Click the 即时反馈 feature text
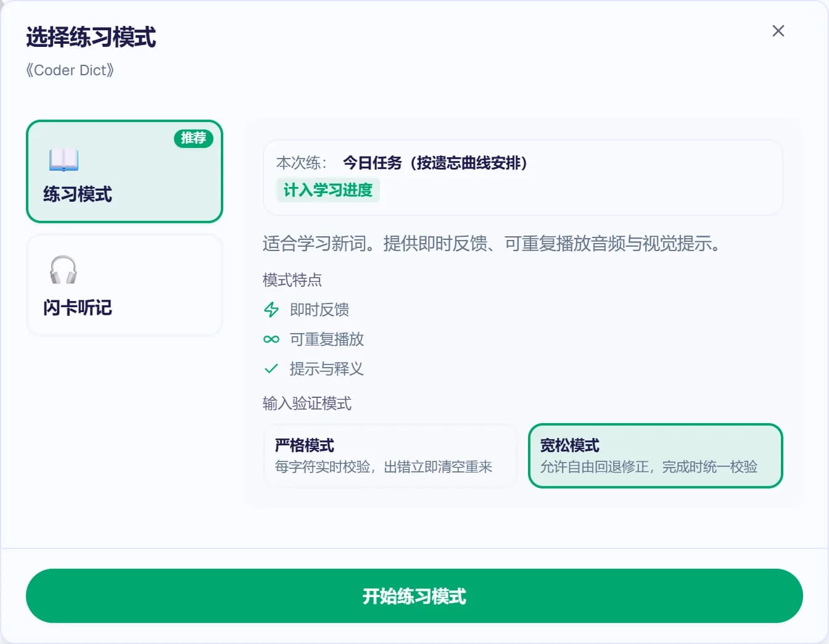The image size is (829, 644). pyautogui.click(x=320, y=310)
